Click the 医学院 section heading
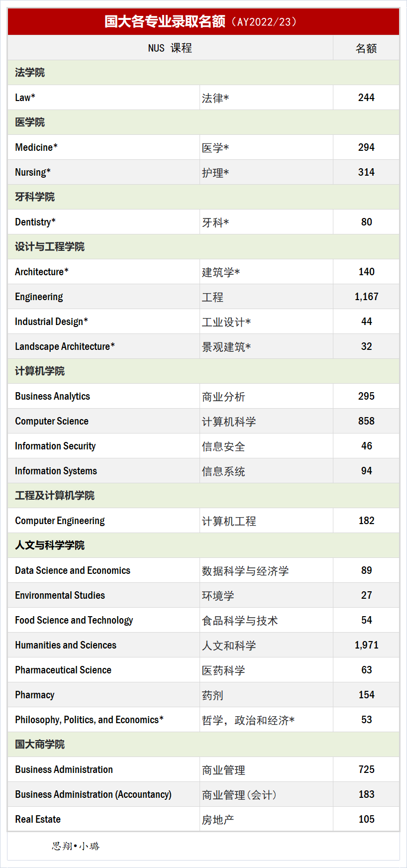 30,122
